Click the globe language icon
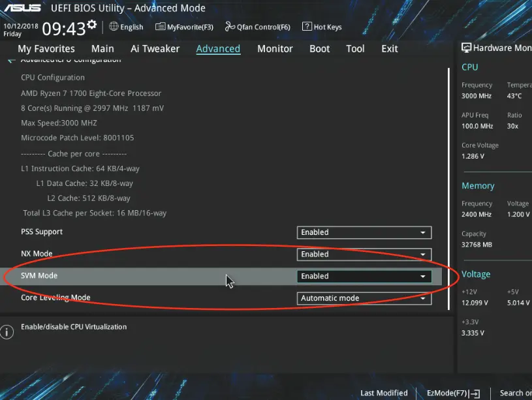Viewport: 532px width, 400px height. [x=114, y=27]
